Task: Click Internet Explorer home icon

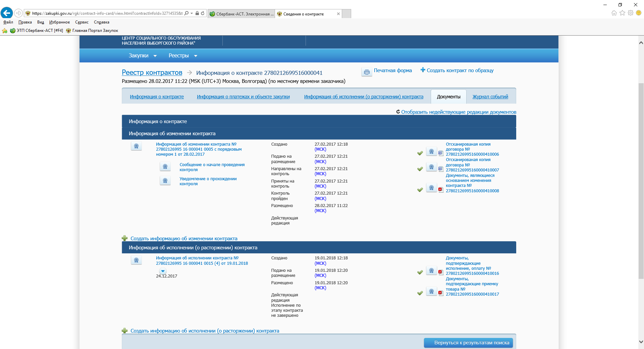Action: click(x=614, y=13)
